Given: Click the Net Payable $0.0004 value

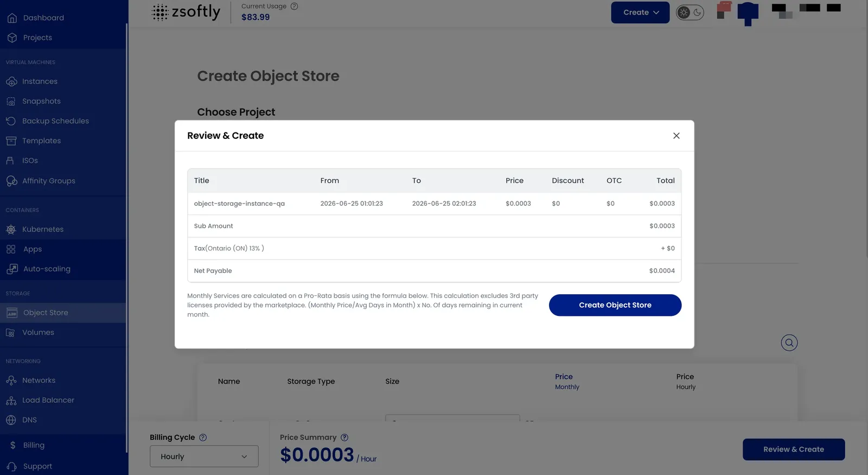Looking at the screenshot, I should 662,271.
